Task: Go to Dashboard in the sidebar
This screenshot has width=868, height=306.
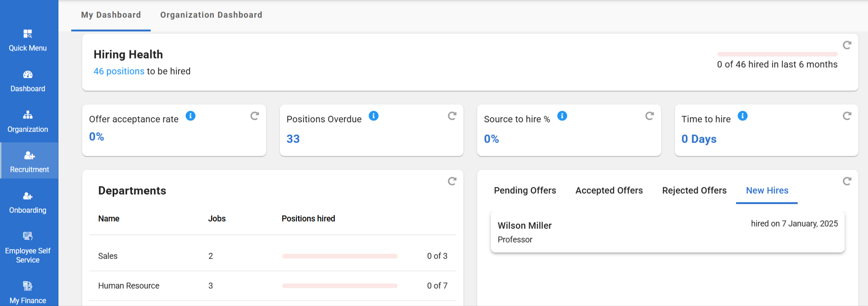Action: click(x=28, y=81)
